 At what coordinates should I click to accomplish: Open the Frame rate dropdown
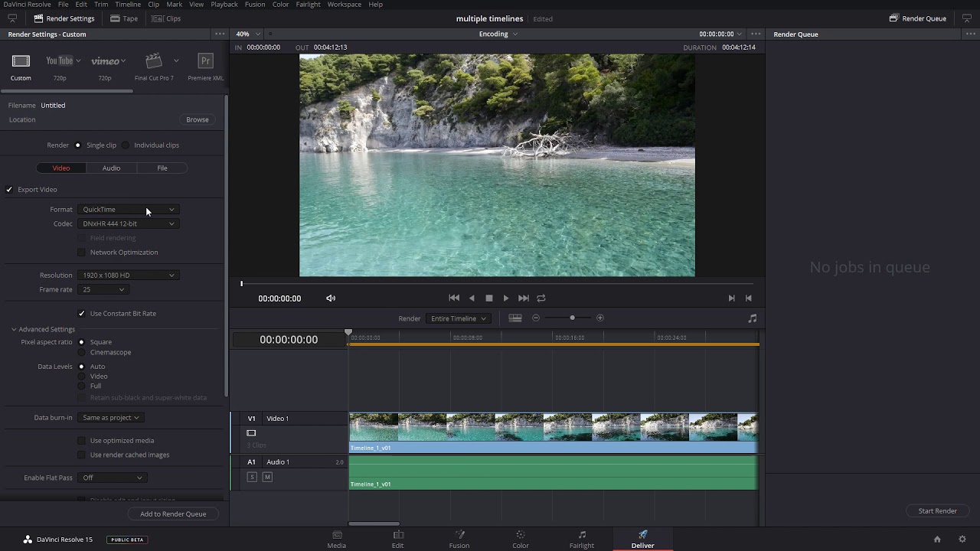(x=103, y=290)
